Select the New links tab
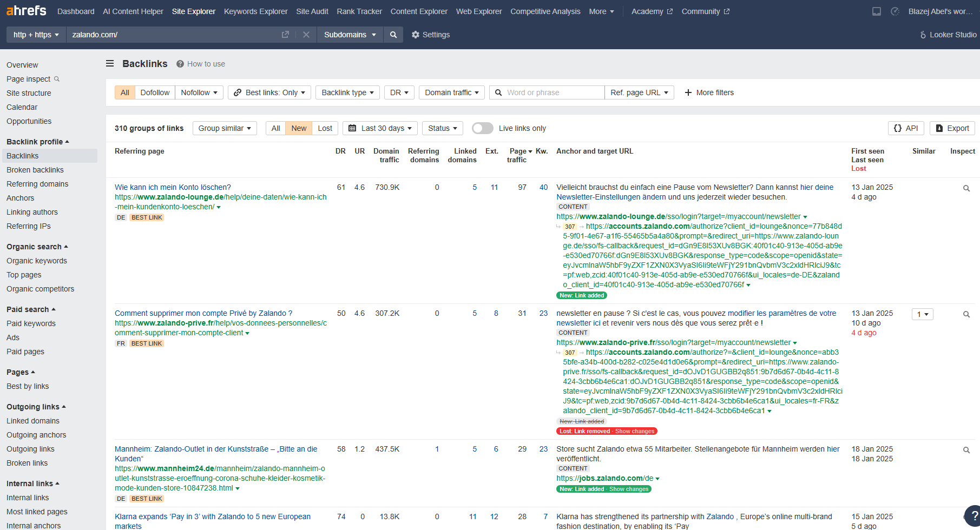Viewport: 980px width, 530px height. (x=299, y=128)
